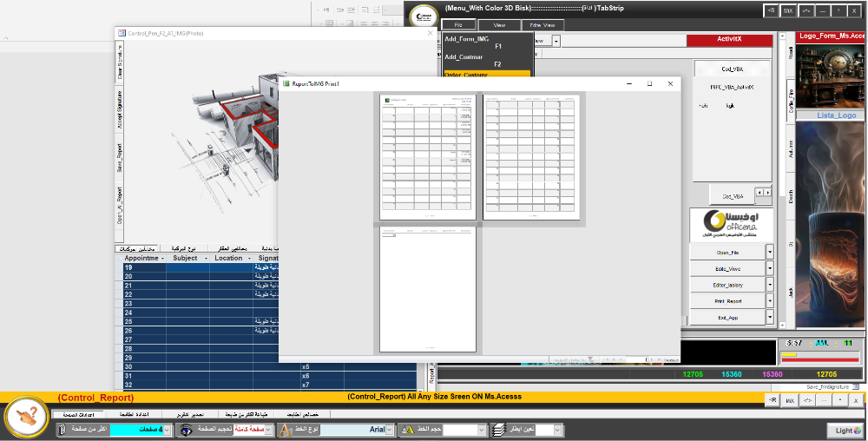The height and width of the screenshot is (441, 868).
Task: Click the red ActivitX button
Action: (x=730, y=39)
